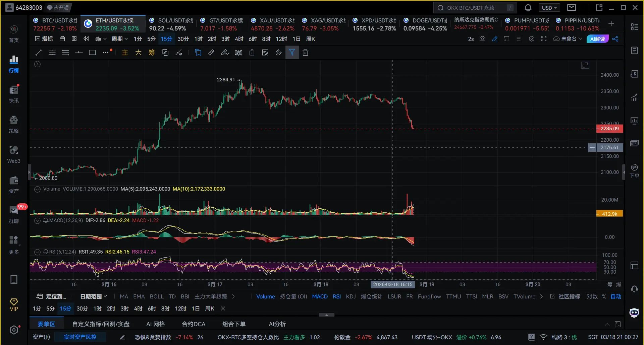Open 社区指标 community indicators
Viewport: 644px width, 345px height.
coord(566,296)
